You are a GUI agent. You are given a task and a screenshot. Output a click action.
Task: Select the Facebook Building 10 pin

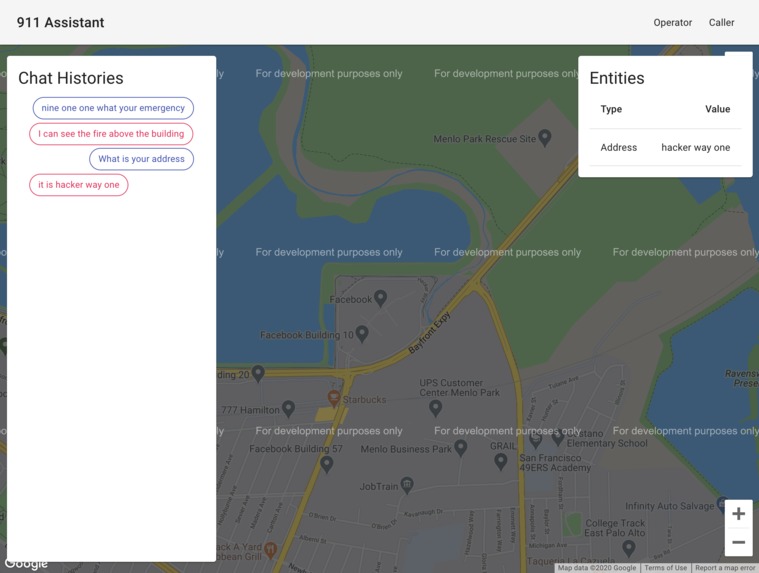(362, 333)
